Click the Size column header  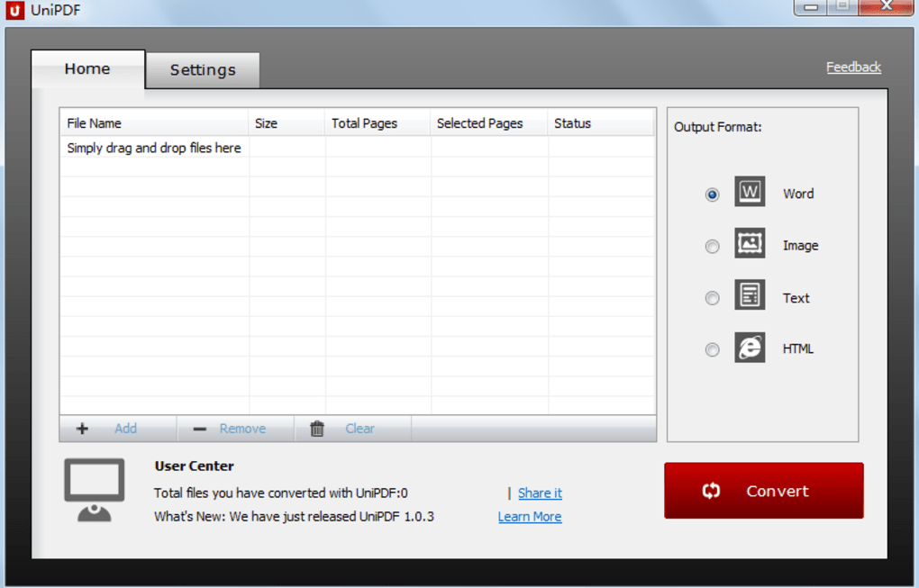[287, 123]
